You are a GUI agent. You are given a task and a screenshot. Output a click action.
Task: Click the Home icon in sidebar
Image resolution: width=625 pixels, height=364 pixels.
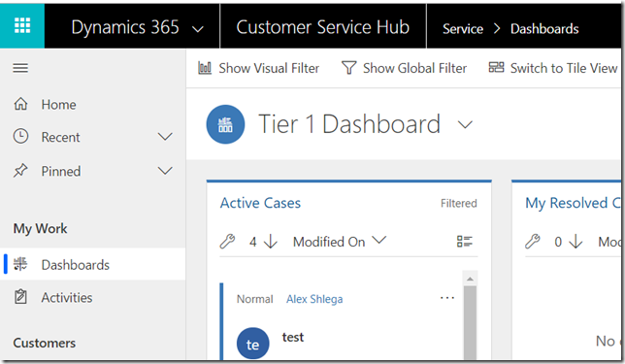tap(20, 104)
